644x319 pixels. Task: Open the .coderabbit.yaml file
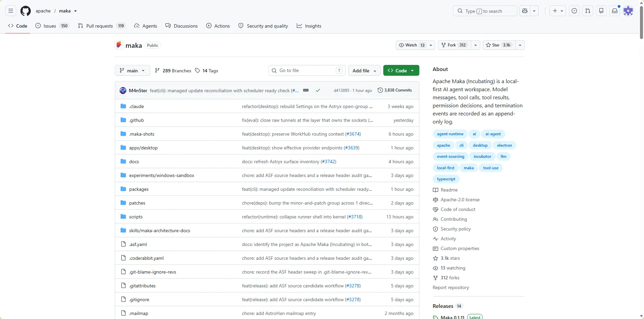pyautogui.click(x=146, y=258)
